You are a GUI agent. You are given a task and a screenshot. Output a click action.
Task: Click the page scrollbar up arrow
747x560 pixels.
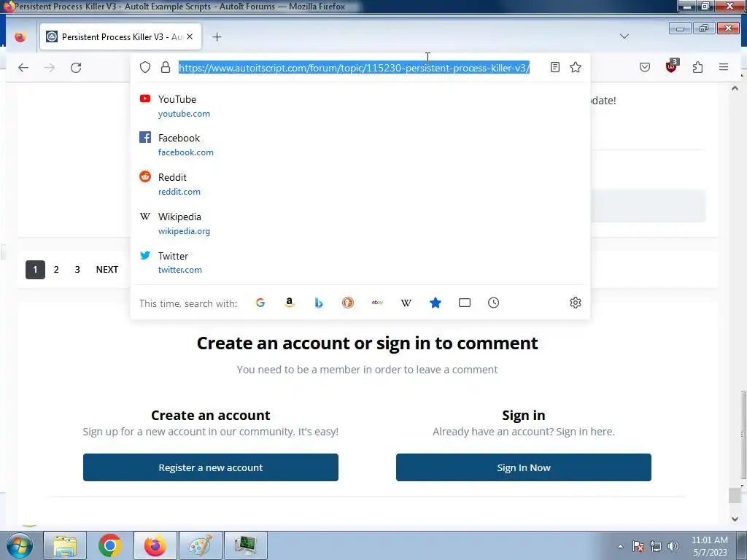pyautogui.click(x=735, y=88)
